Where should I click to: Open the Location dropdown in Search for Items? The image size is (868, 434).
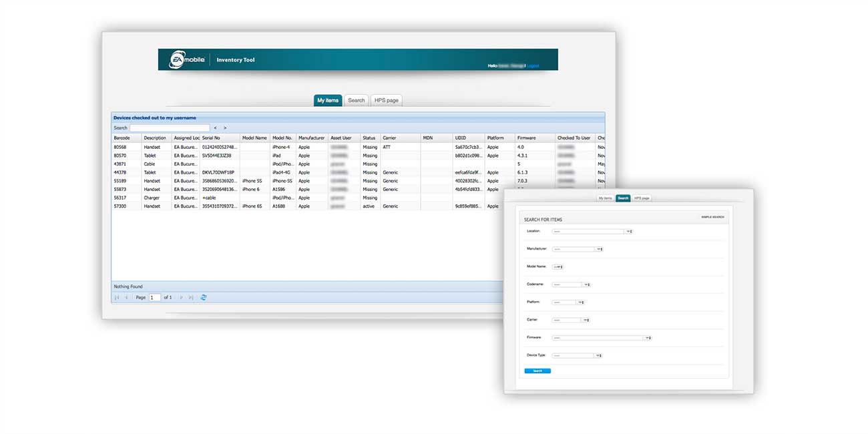tap(592, 232)
